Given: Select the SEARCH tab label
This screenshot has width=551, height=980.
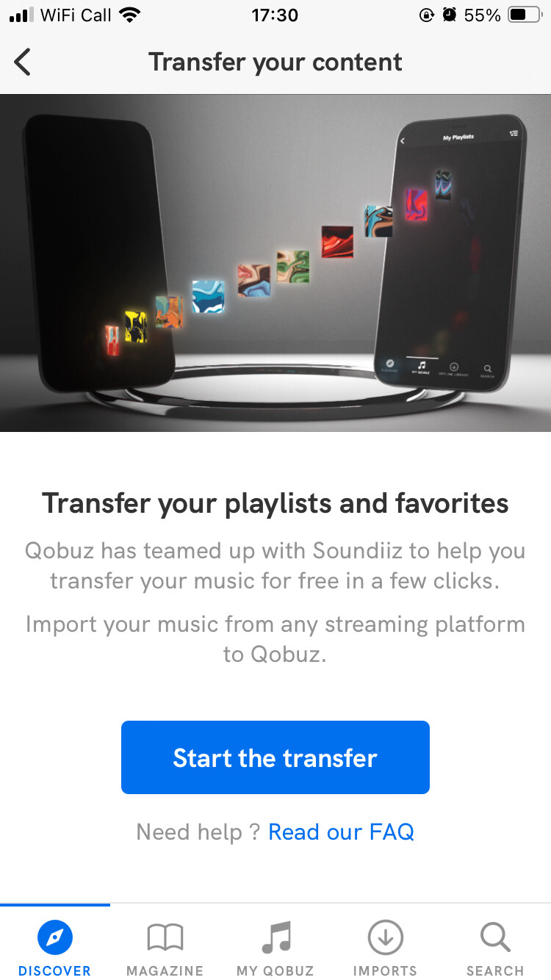Looking at the screenshot, I should point(495,970).
